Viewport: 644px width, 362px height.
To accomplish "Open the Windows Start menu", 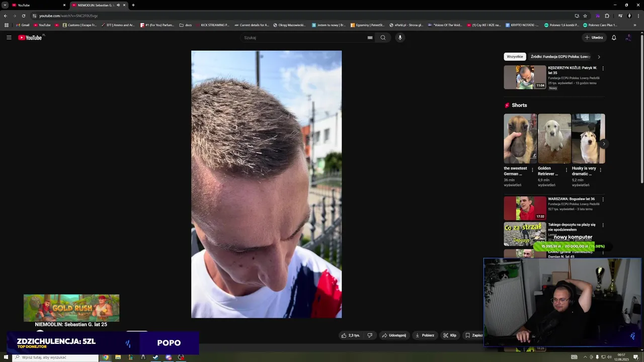I will point(6,357).
